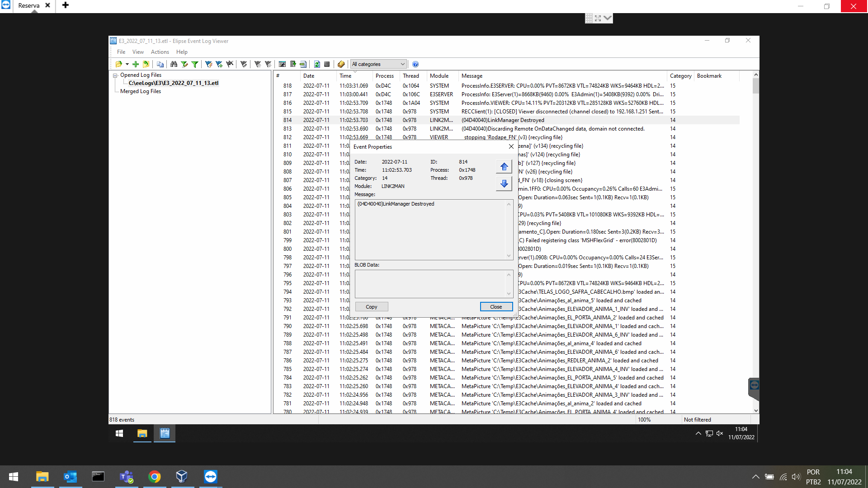Click the Copy button in Event Properties

371,307
